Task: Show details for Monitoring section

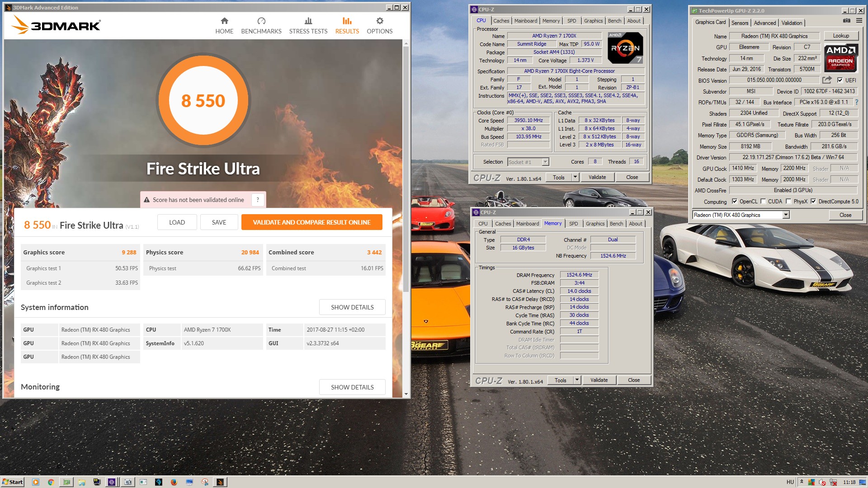Action: (352, 387)
